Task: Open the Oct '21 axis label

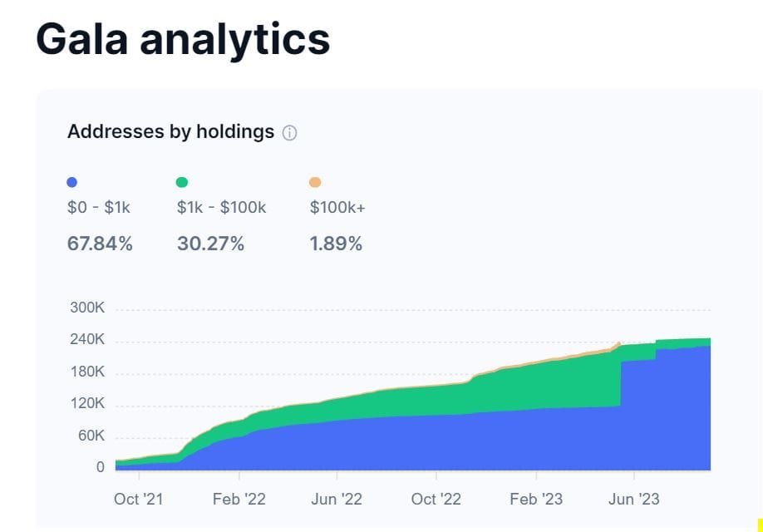Action: pos(138,499)
